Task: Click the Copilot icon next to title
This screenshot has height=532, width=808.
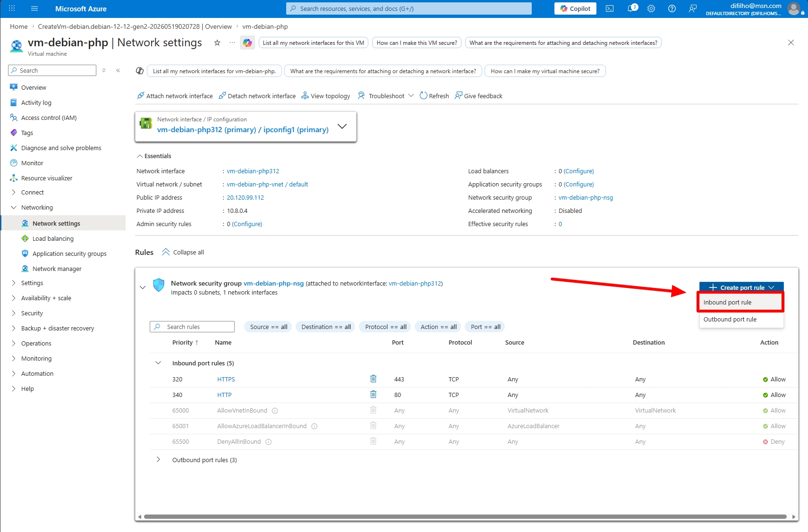Action: pyautogui.click(x=247, y=42)
